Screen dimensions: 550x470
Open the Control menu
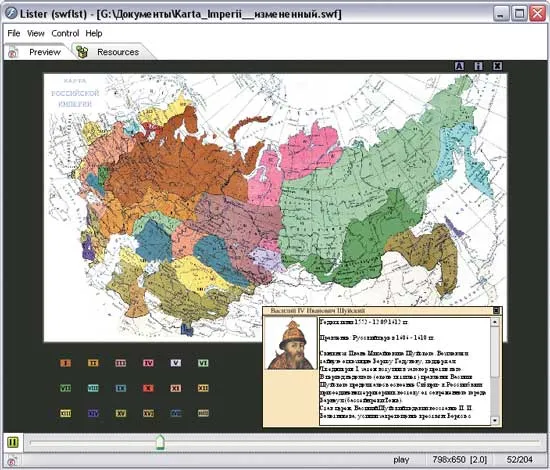tap(65, 33)
